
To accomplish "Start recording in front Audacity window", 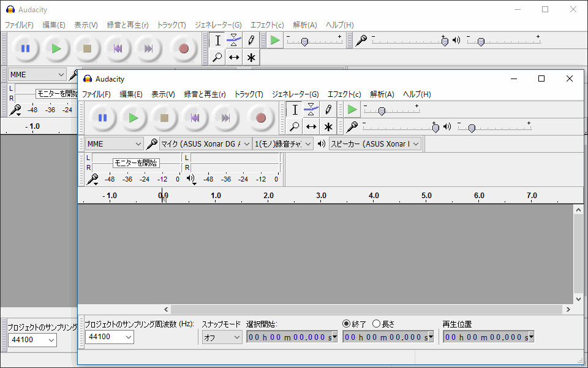I will [261, 118].
